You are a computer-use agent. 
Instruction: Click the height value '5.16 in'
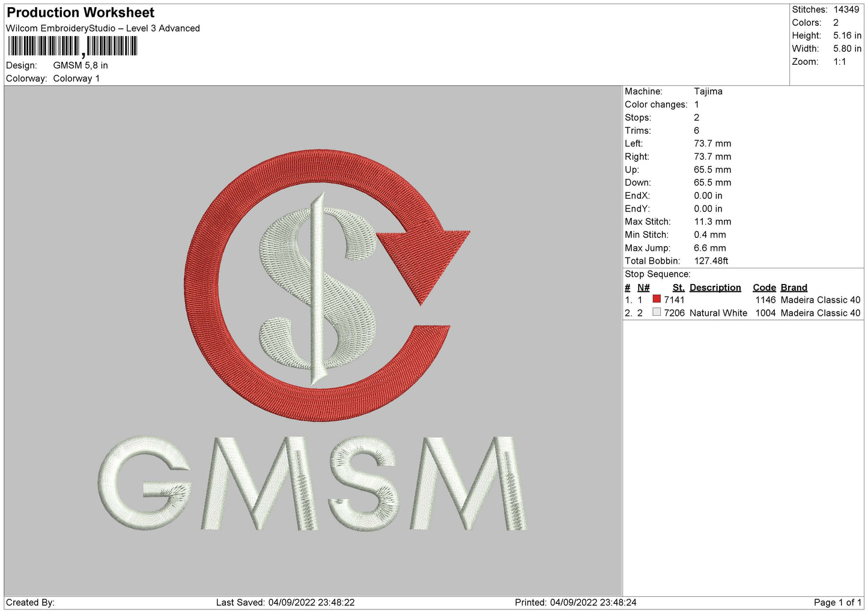(847, 36)
